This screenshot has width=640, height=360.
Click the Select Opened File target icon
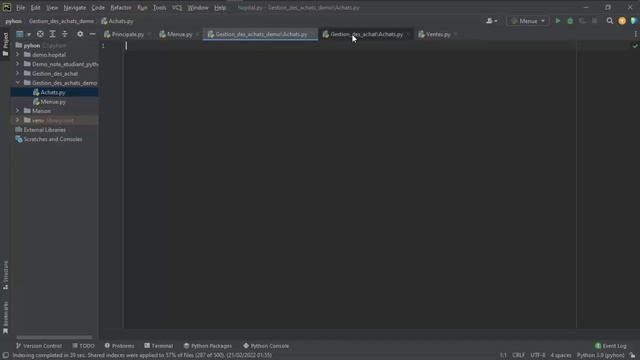[x=40, y=34]
